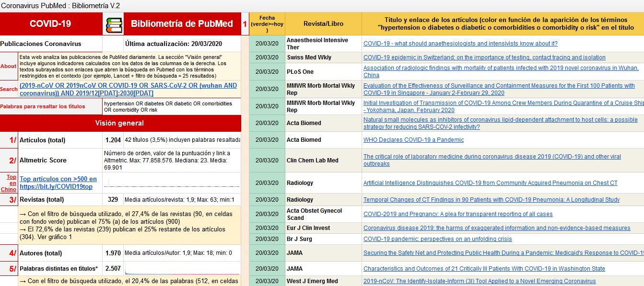Screen dimensions: 644x286
Task: Select the 'Revista/Libro' column header
Action: click(x=323, y=24)
